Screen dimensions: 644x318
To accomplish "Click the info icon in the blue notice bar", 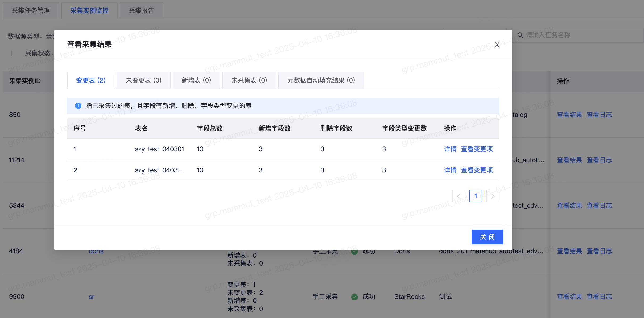I will click(x=78, y=106).
